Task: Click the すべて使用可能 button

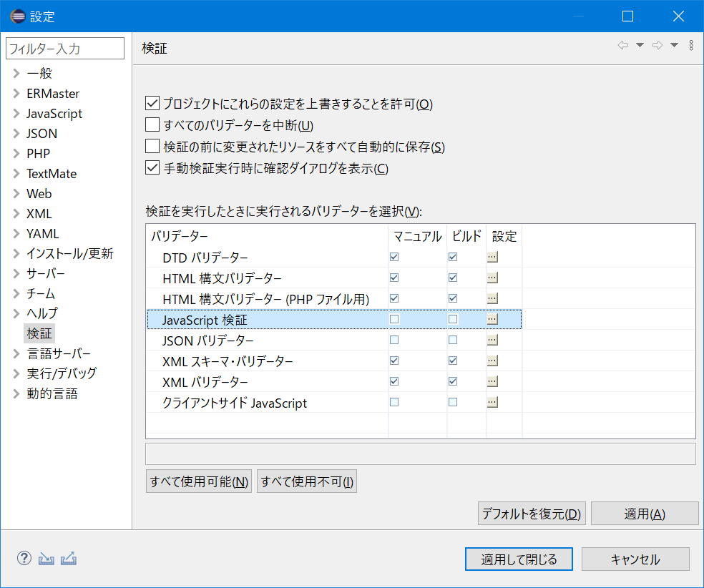Action: click(198, 481)
